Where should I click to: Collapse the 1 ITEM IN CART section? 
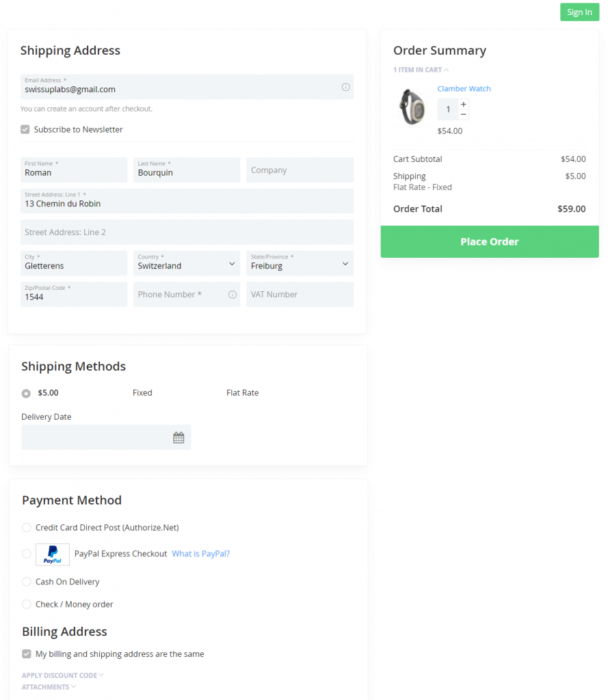click(421, 70)
